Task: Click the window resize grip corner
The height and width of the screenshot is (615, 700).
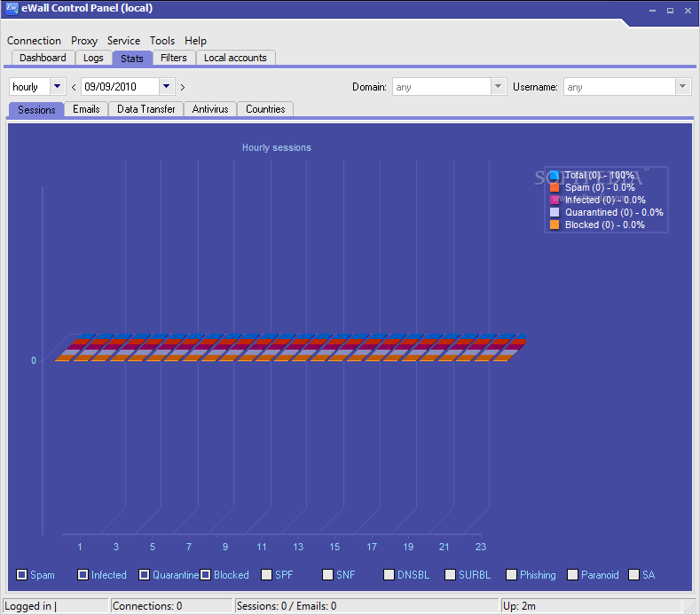Action: [x=690, y=606]
